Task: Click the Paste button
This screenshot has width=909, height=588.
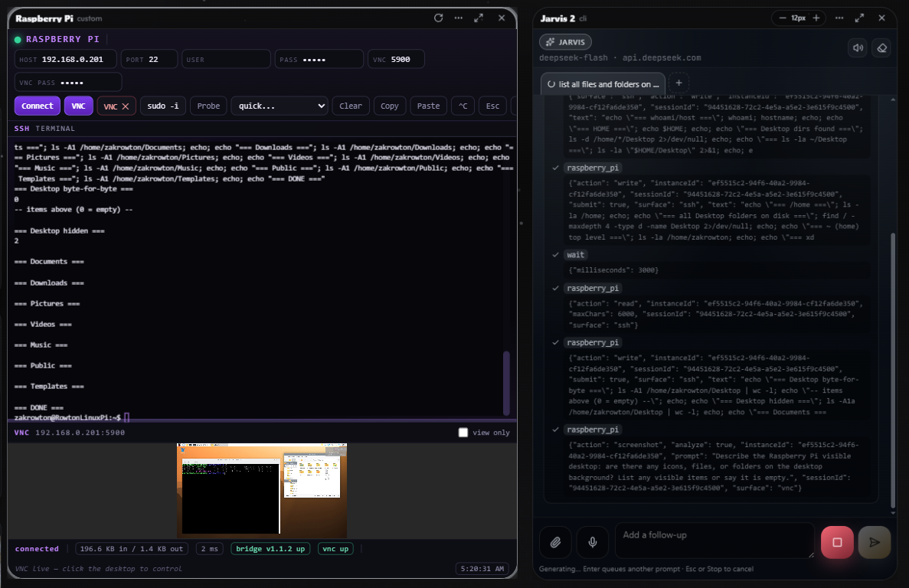Action: click(x=428, y=106)
